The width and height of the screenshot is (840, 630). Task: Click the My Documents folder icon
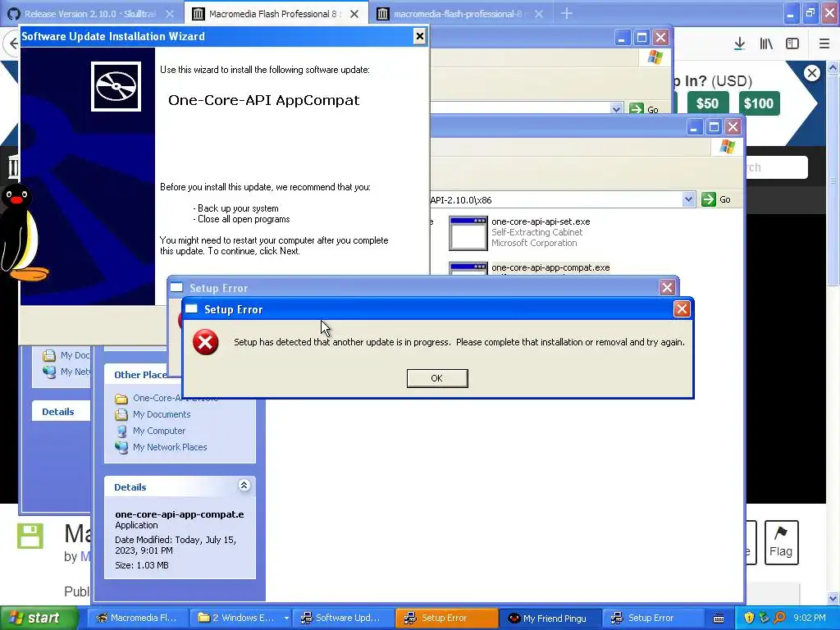click(121, 414)
